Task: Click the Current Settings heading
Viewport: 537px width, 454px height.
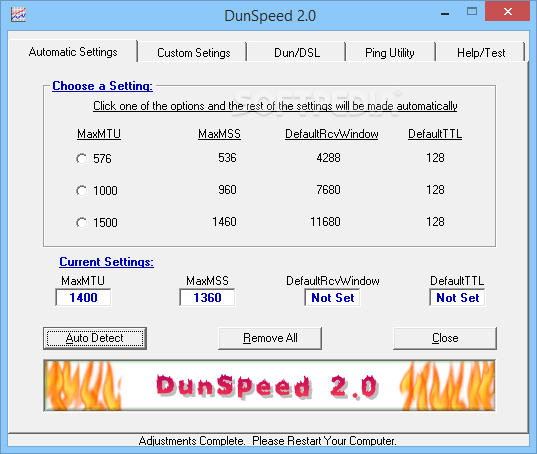Action: coord(107,262)
